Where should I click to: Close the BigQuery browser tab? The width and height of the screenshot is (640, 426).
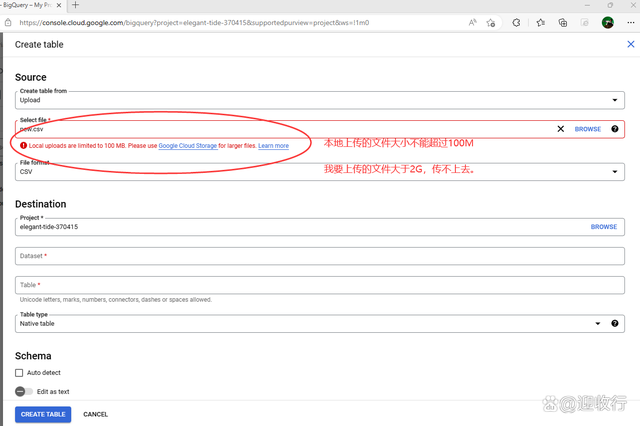coord(59,5)
